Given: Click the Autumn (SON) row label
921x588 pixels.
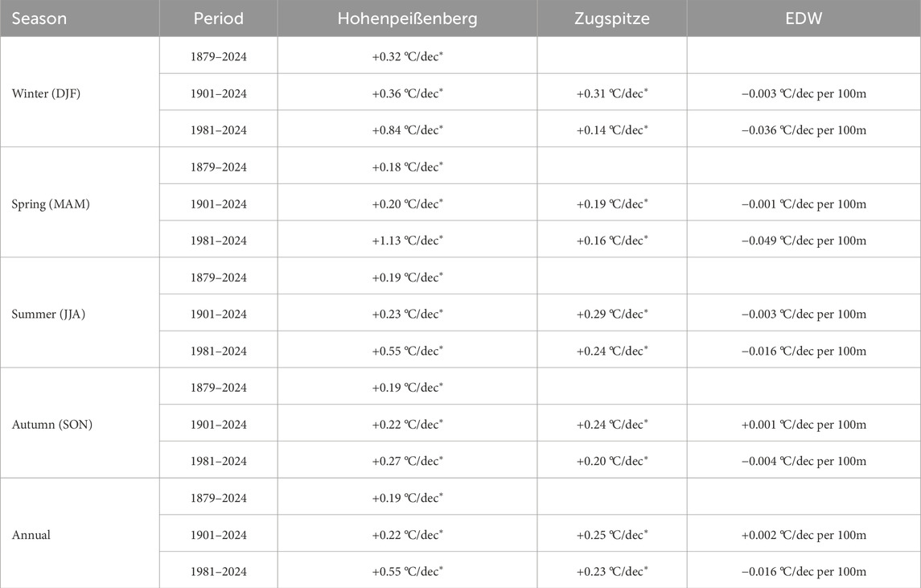Looking at the screenshot, I should [51, 424].
